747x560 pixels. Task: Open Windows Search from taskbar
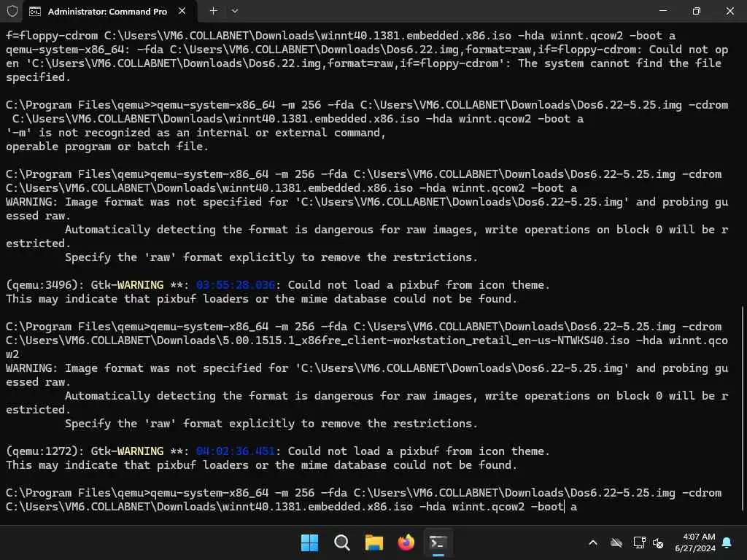(x=341, y=542)
